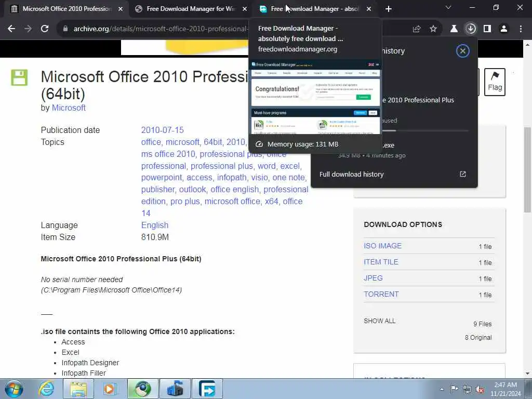The height and width of the screenshot is (399, 532).
Task: Launch Internet Explorer from taskbar
Action: coord(46,389)
